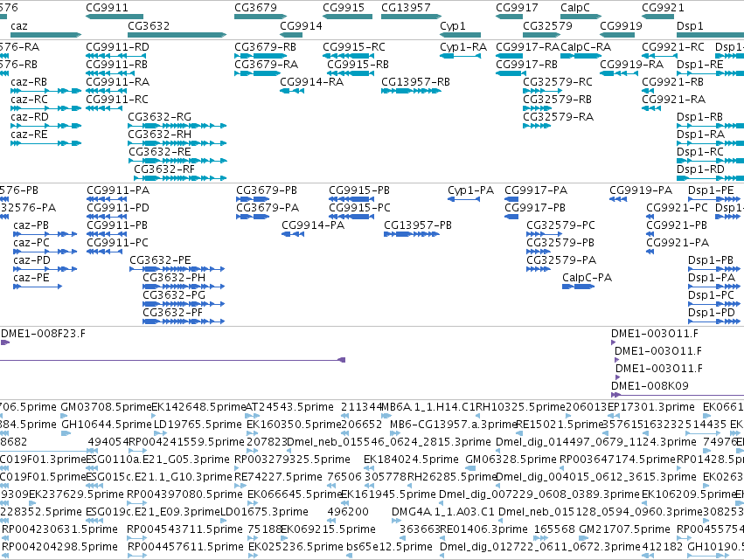Click transcript caz-RB label
This screenshot has height=560, width=744.
29,81
